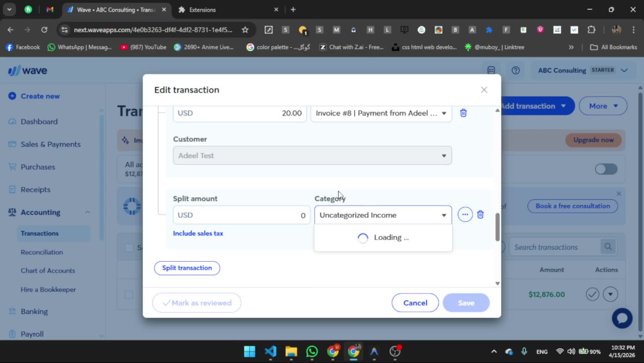
Task: Open Windows Start menu
Action: [249, 351]
